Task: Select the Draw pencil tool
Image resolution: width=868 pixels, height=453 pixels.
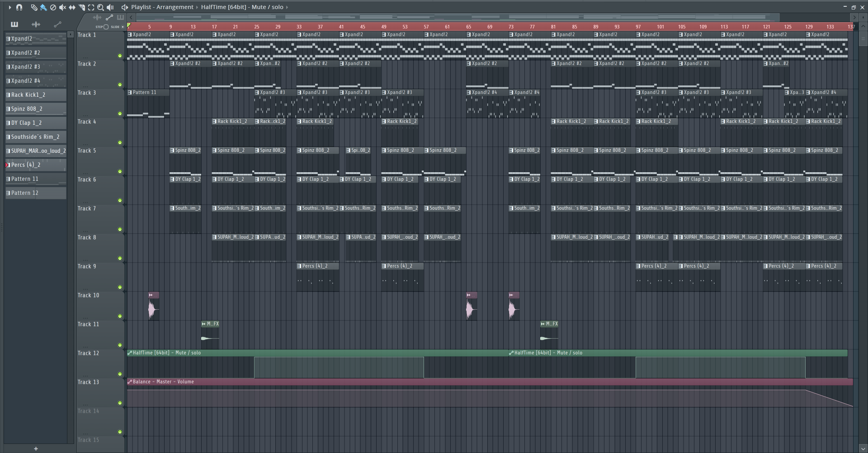Action: 34,7
